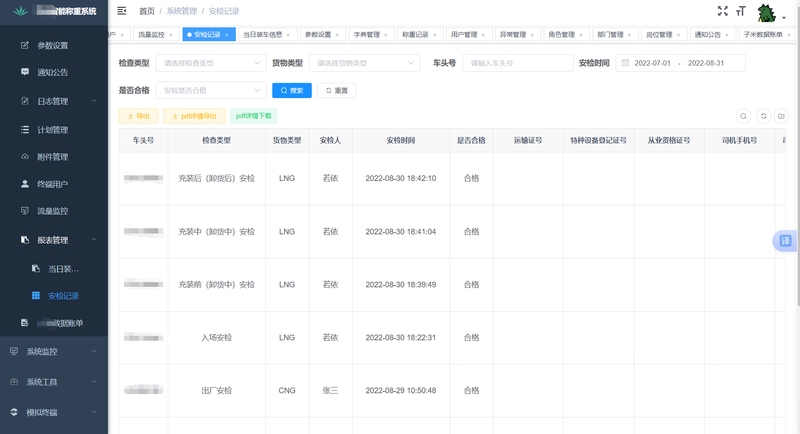
Task: Open 通知公告 in the sidebar
Action: point(52,72)
